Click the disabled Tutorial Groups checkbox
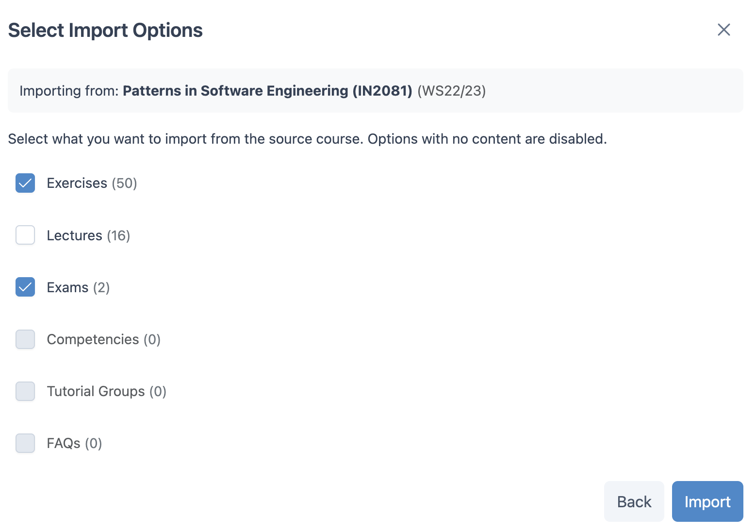Image resolution: width=756 pixels, height=532 pixels. click(x=25, y=391)
